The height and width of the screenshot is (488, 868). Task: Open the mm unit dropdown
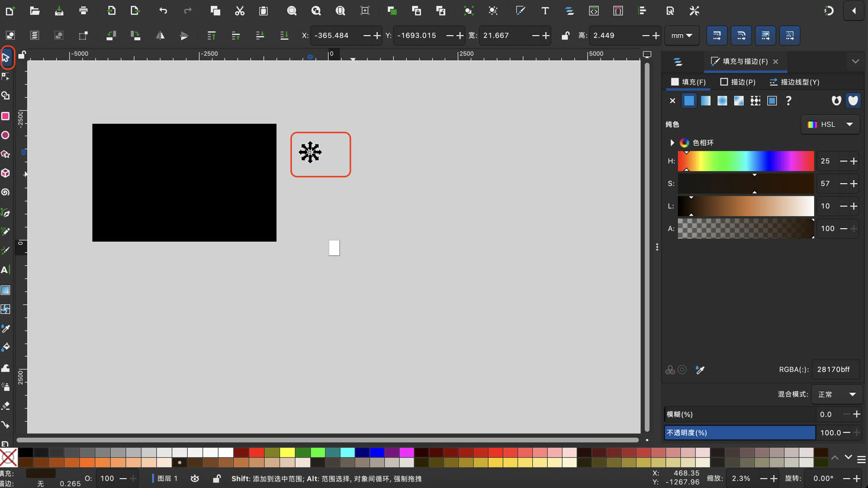point(681,36)
